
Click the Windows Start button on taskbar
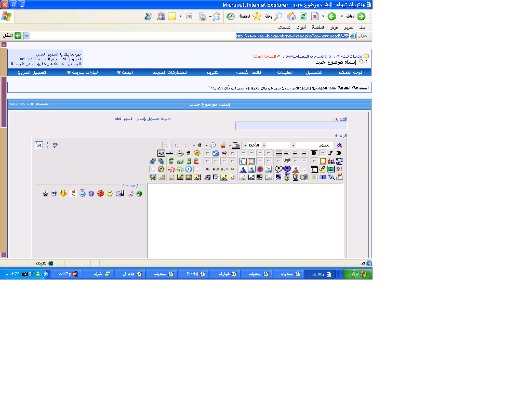[x=357, y=274]
